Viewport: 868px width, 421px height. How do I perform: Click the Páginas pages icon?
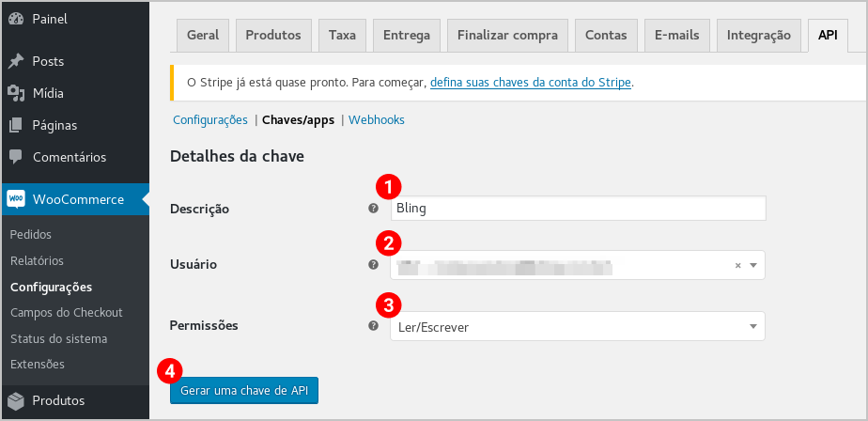16,125
